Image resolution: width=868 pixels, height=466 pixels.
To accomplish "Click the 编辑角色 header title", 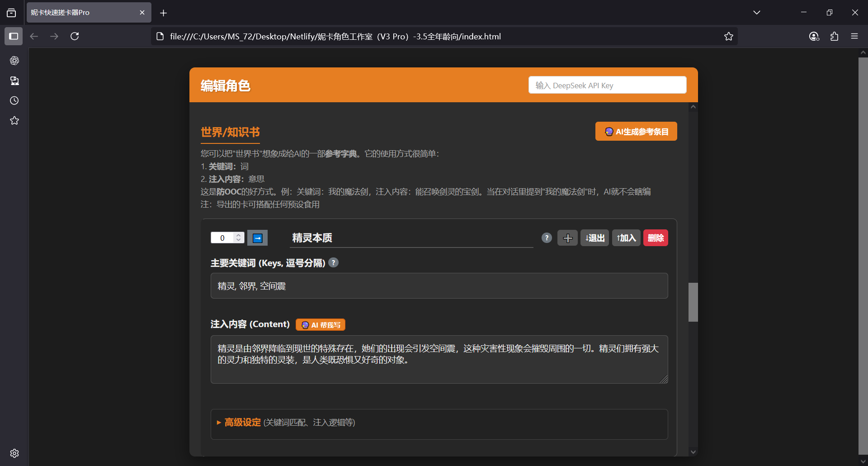I will (x=225, y=86).
